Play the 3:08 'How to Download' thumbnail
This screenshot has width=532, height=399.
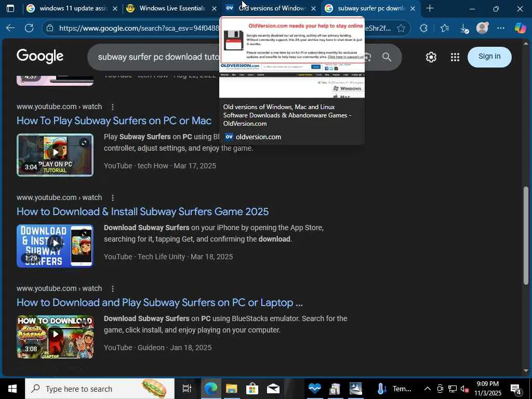click(x=55, y=337)
